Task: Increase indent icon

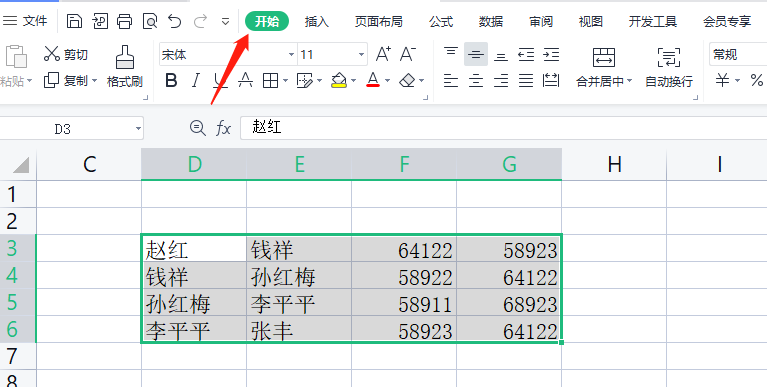Action: (551, 54)
